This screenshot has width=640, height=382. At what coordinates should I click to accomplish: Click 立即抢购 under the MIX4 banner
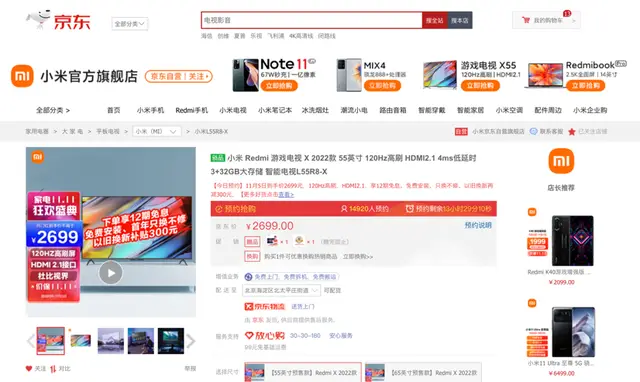382,85
